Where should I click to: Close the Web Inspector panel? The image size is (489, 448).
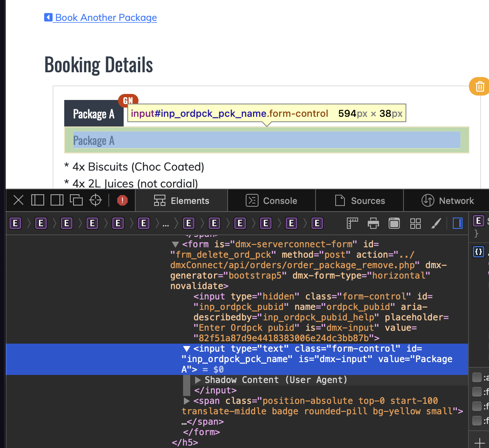pyautogui.click(x=18, y=200)
